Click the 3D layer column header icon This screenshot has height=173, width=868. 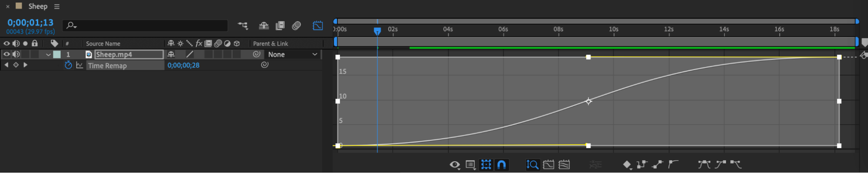pos(237,43)
